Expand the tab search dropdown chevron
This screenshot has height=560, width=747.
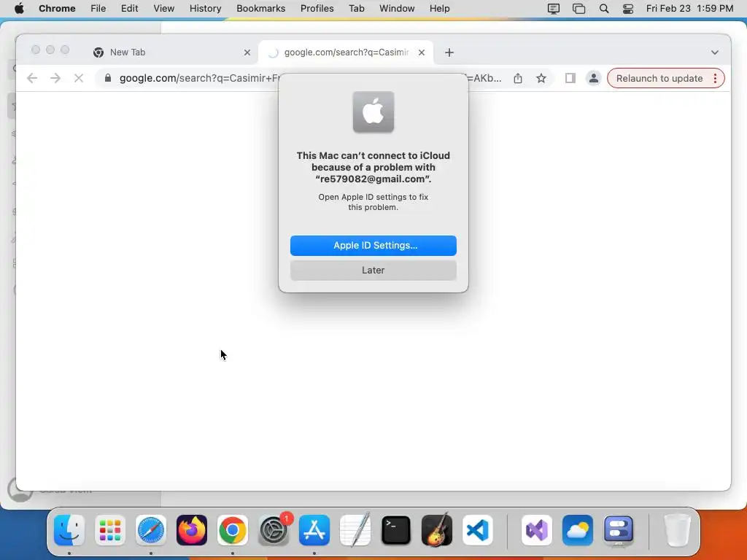pos(715,52)
